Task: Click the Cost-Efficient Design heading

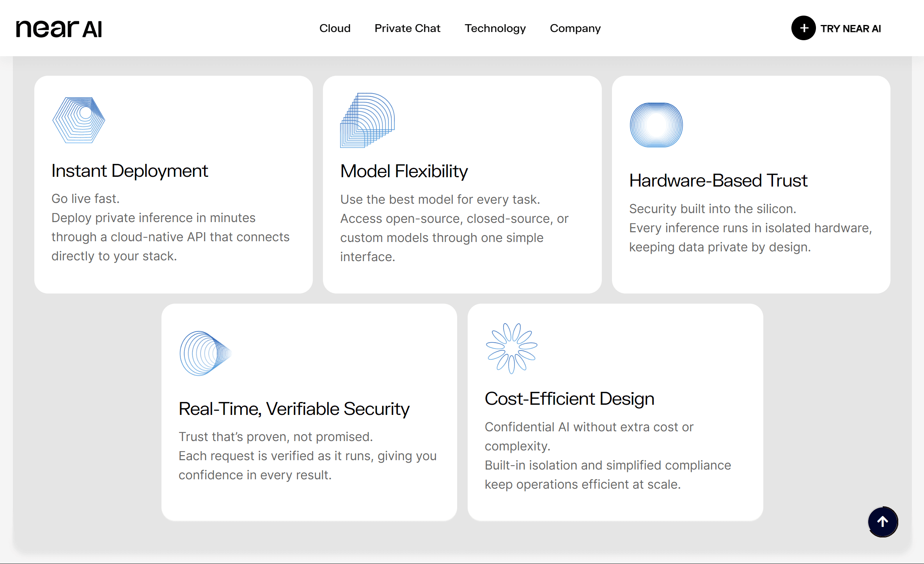Action: pyautogui.click(x=569, y=399)
